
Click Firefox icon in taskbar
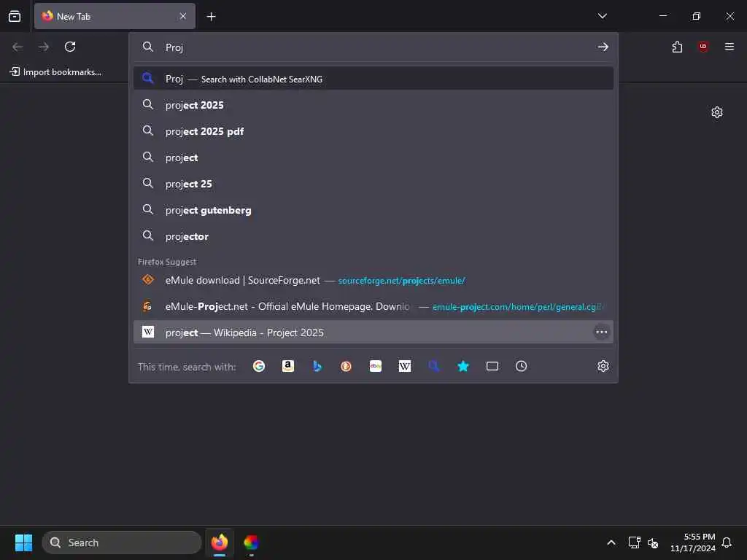tap(219, 542)
